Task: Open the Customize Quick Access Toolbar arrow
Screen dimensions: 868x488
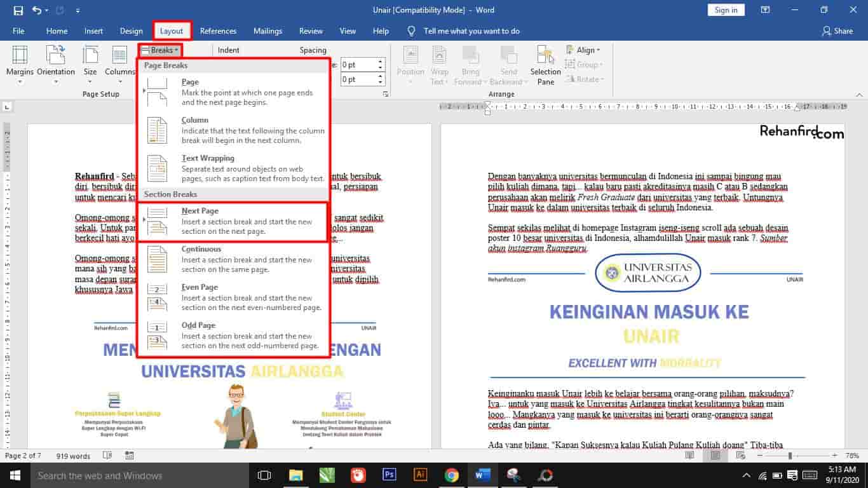Action: tap(78, 11)
